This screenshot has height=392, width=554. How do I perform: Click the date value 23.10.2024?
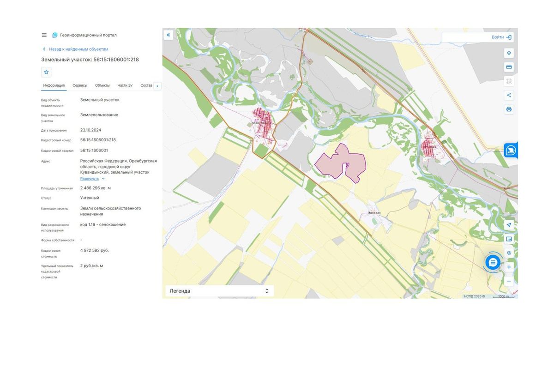pos(90,130)
